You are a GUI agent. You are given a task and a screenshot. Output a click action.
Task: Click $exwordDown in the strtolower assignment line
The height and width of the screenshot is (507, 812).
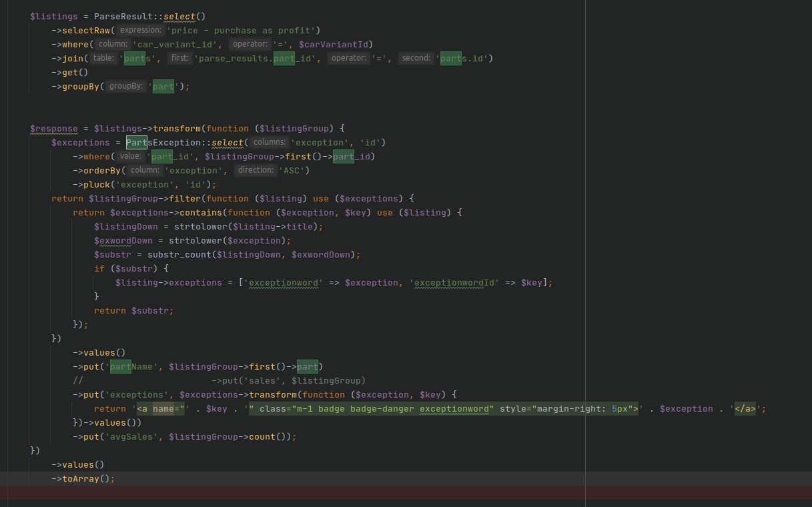123,240
